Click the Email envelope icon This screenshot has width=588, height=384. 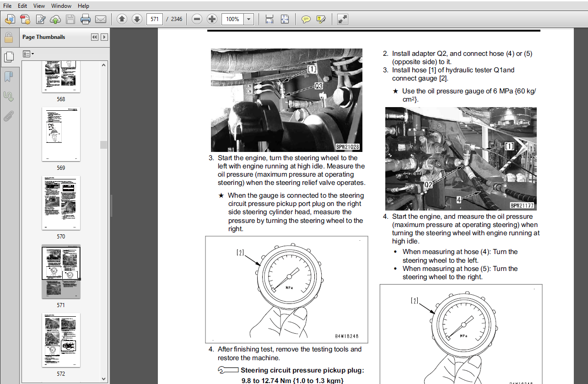[x=100, y=19]
